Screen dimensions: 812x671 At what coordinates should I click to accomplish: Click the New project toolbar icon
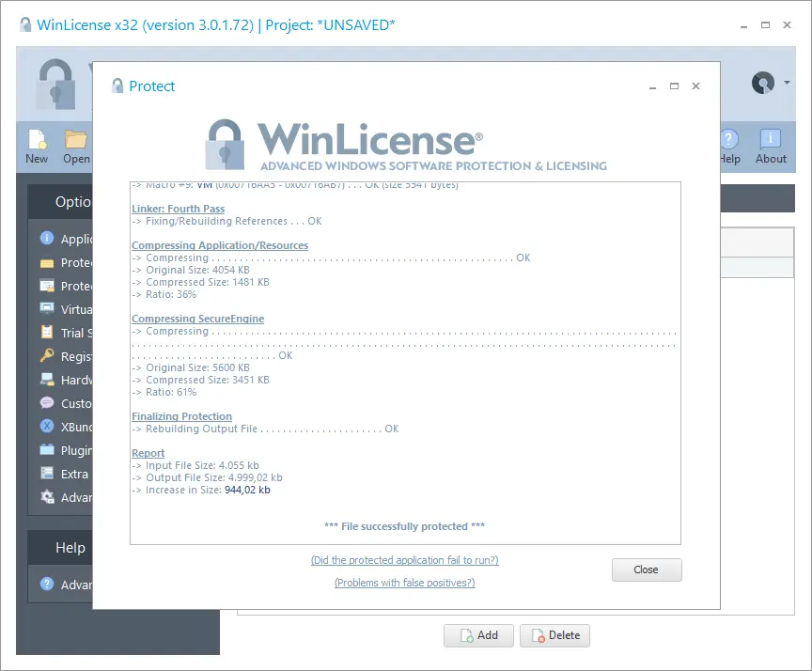point(37,140)
